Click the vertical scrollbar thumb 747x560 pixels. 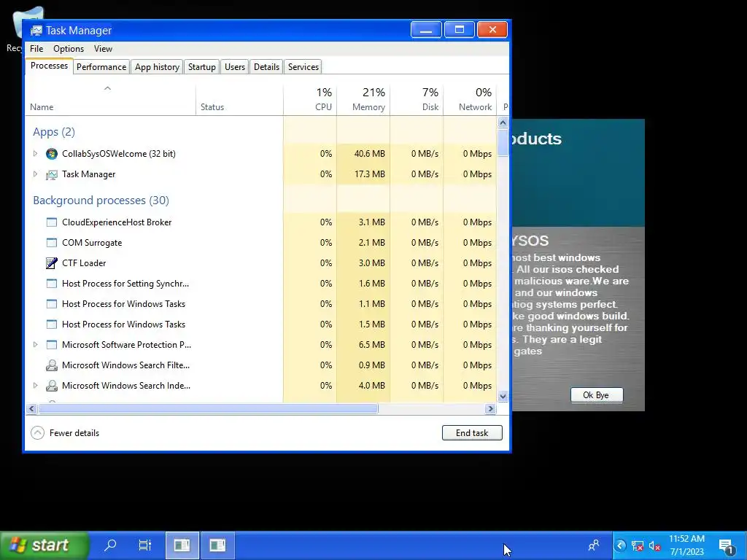(503, 142)
